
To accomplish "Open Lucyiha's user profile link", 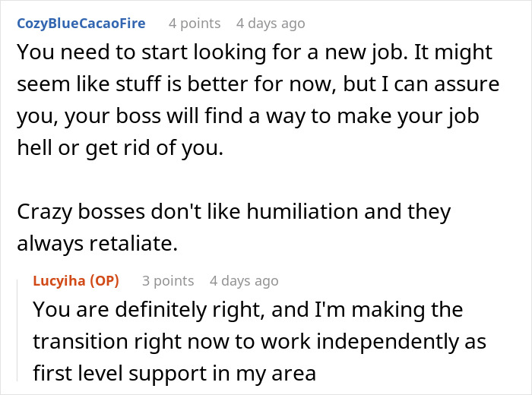I will (x=59, y=281).
